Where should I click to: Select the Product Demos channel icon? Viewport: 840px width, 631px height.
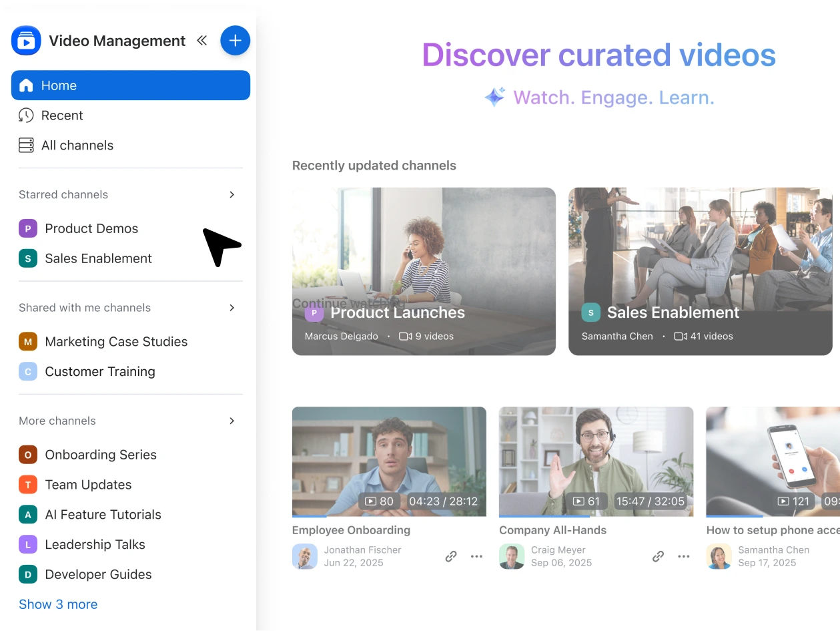(28, 228)
